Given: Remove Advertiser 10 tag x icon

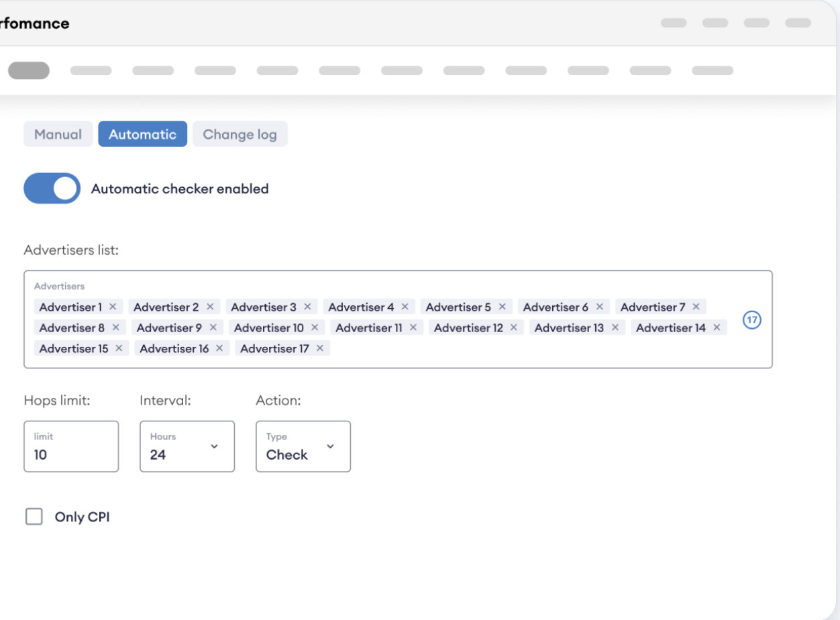Looking at the screenshot, I should click(x=315, y=327).
